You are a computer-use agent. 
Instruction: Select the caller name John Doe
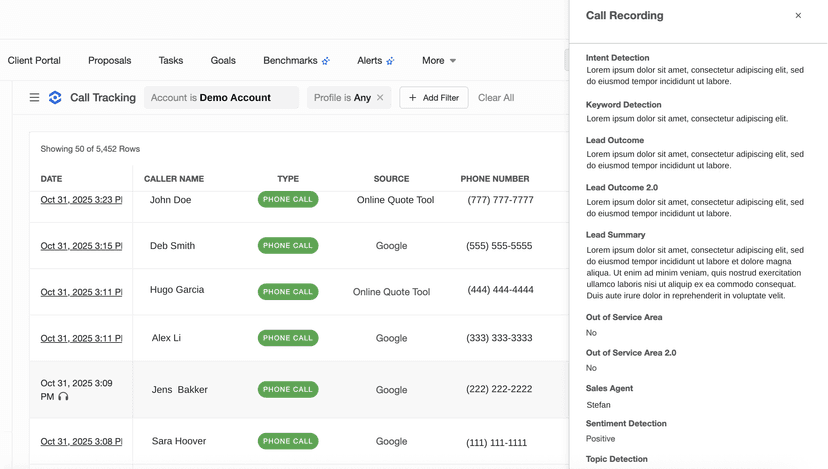point(170,200)
